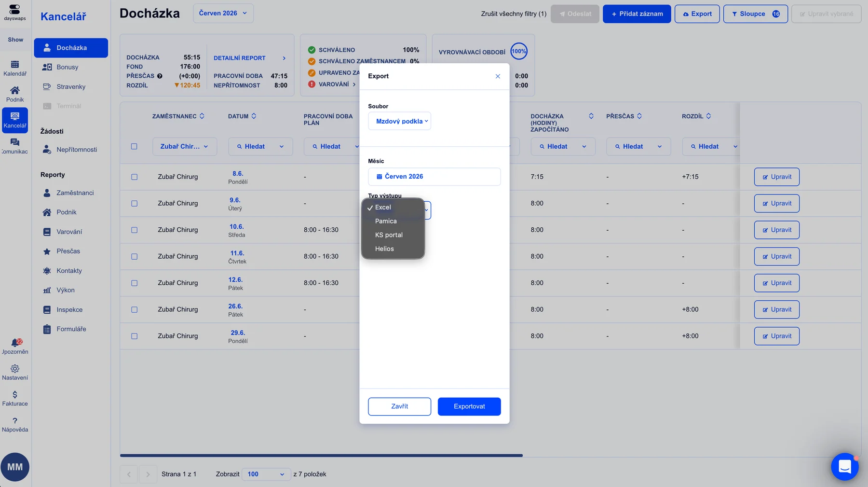Check the row for 10.6. Středa
The height and width of the screenshot is (487, 868).
tap(134, 230)
